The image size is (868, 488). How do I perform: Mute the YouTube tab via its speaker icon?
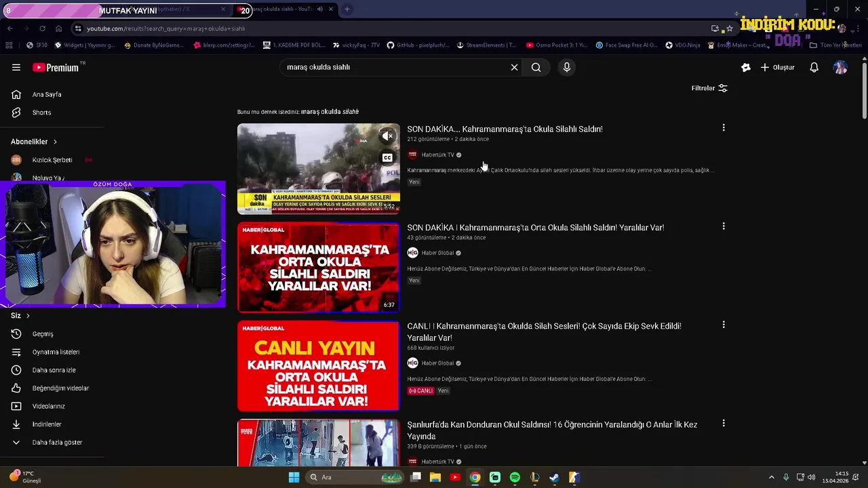(x=320, y=9)
